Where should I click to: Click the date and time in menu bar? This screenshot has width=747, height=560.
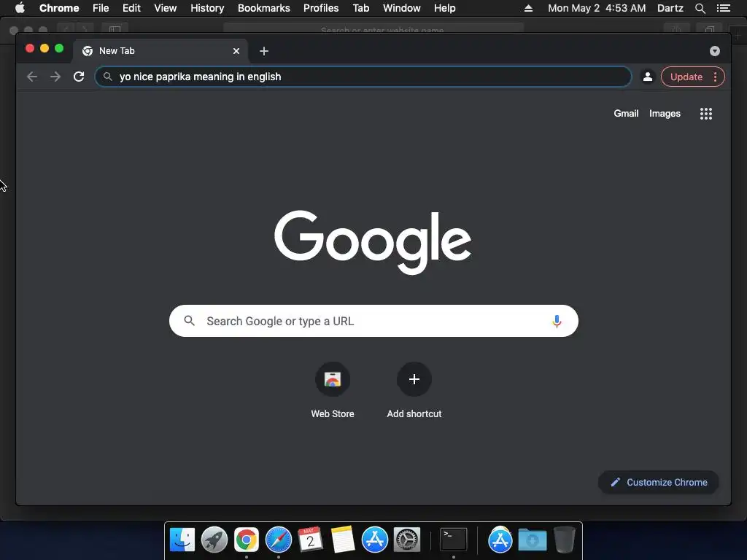click(x=597, y=8)
